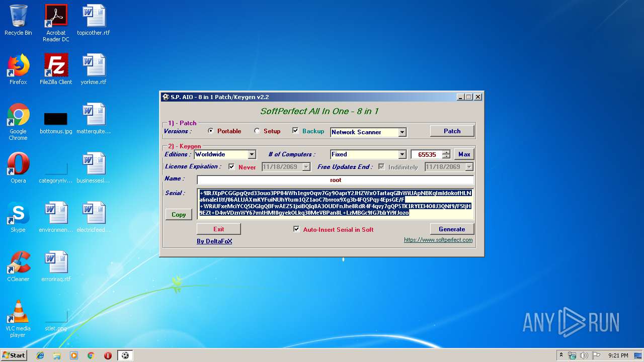This screenshot has height=362, width=644.
Task: Launch CCleaner desktop shortcut
Action: pos(18,266)
